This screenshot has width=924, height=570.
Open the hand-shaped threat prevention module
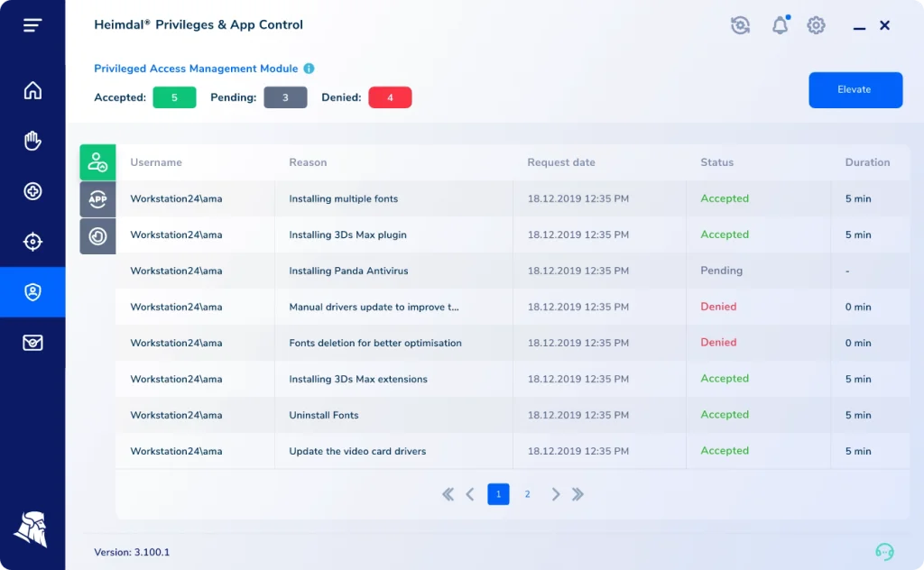click(x=32, y=141)
